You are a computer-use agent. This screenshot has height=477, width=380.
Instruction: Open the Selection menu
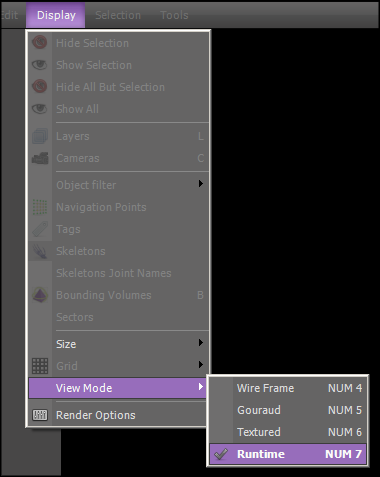118,15
